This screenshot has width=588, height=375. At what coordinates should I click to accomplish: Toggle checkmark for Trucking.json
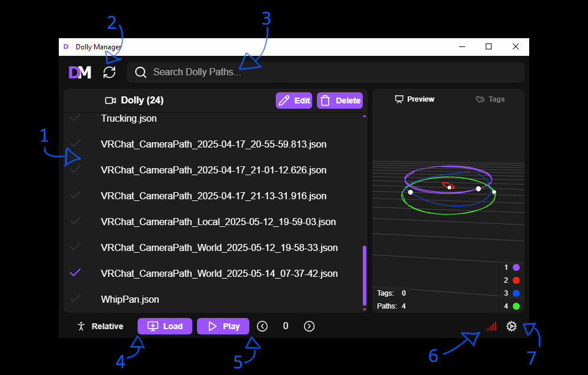(x=75, y=118)
